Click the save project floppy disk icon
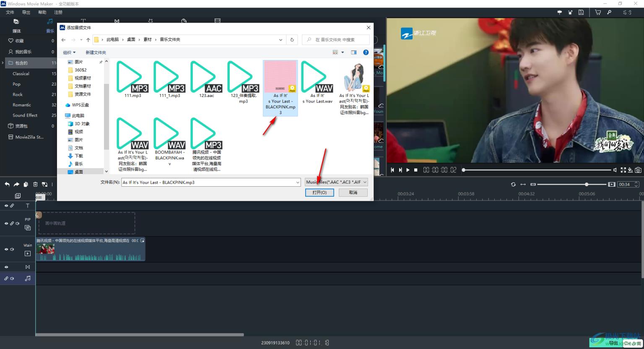Viewport: 644px width, 349px height. click(581, 13)
